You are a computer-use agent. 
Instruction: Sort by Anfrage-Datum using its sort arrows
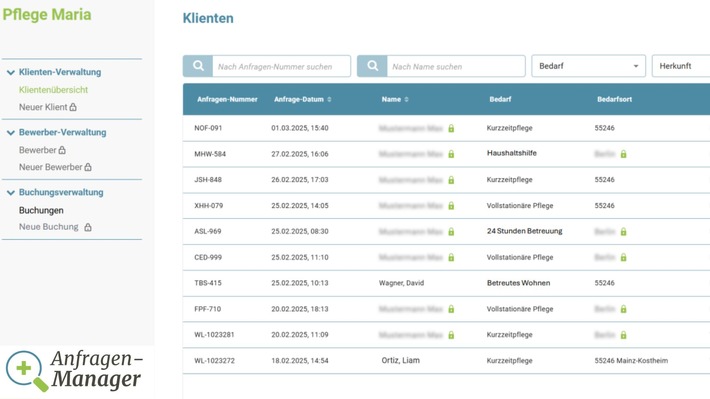(329, 100)
